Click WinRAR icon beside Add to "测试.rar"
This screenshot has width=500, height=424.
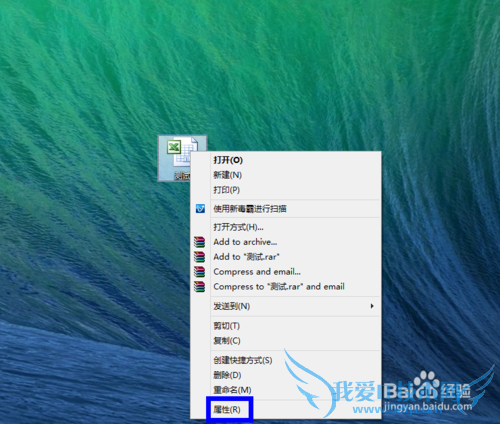[x=199, y=257]
